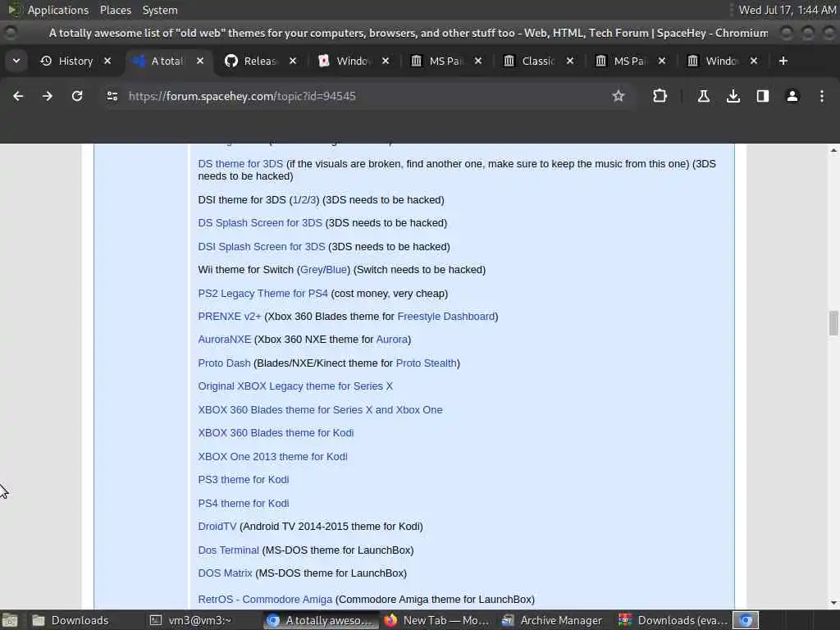Image resolution: width=840 pixels, height=630 pixels.
Task: Open XBOX One 2013 theme for Kodi
Action: (x=272, y=456)
